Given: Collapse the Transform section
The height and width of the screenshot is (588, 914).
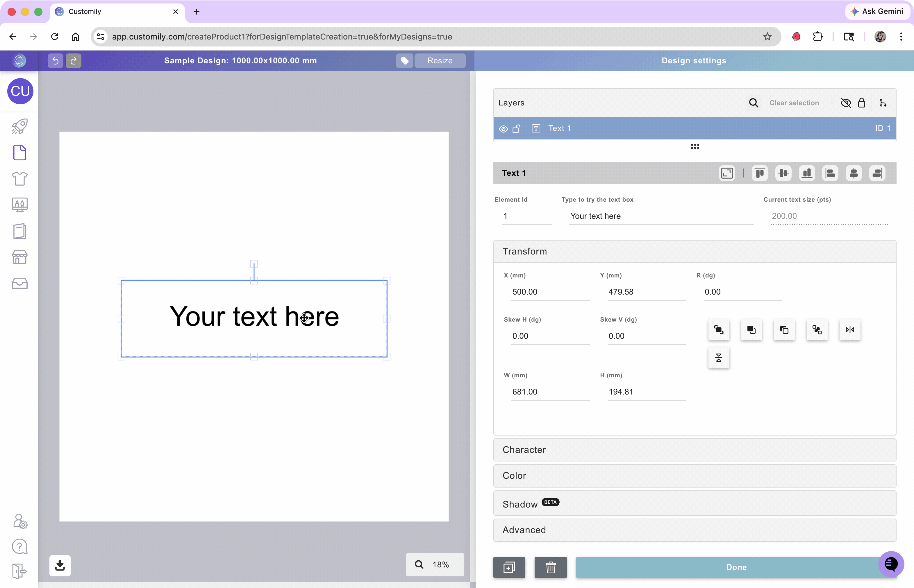Looking at the screenshot, I should click(694, 251).
